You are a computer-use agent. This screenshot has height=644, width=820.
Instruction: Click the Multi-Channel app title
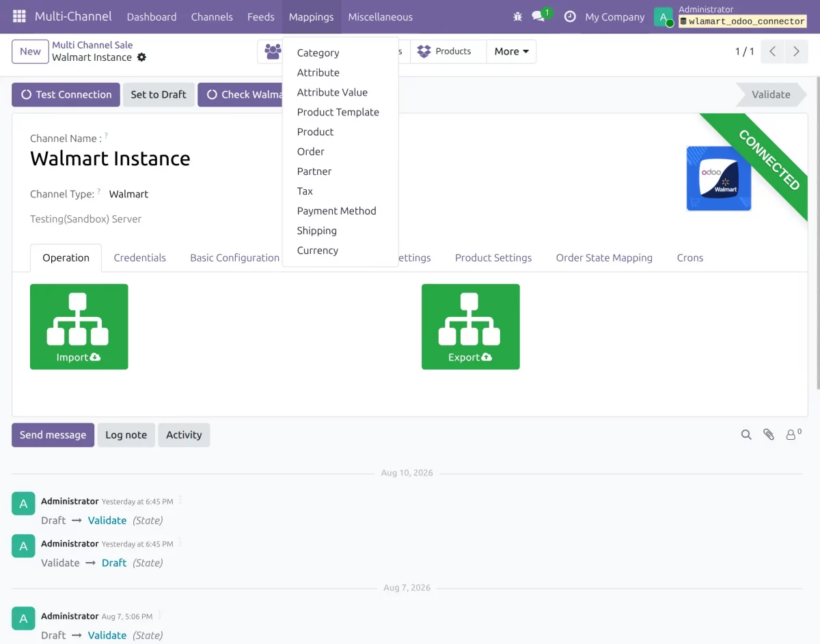(x=74, y=16)
